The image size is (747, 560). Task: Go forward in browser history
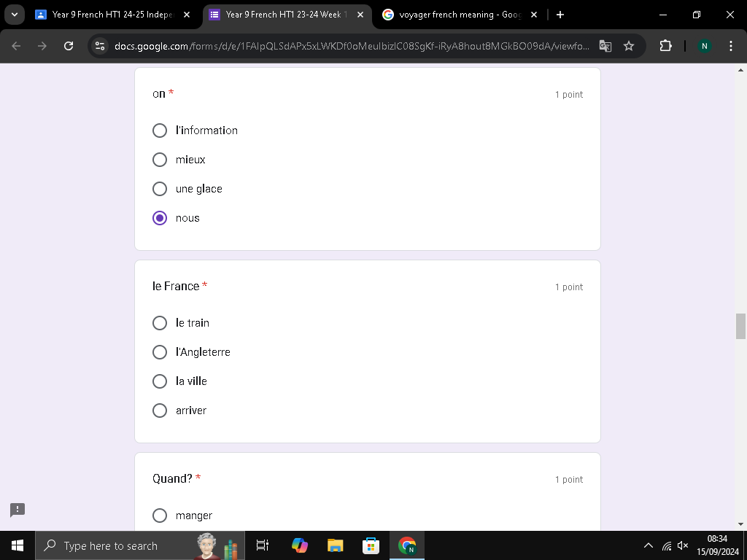[42, 46]
